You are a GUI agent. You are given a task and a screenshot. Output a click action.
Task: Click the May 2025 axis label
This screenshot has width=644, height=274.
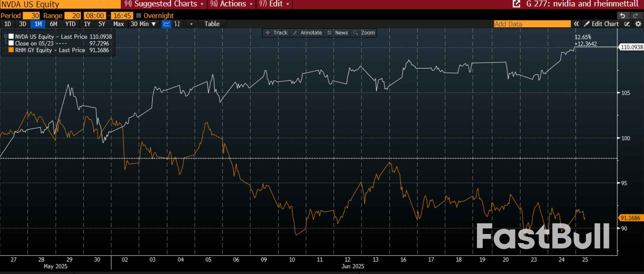pyautogui.click(x=55, y=266)
